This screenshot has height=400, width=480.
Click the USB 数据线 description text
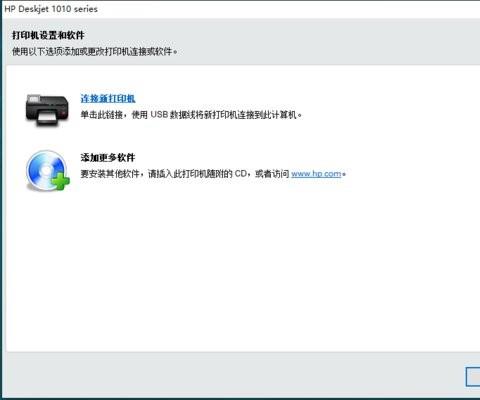point(191,115)
